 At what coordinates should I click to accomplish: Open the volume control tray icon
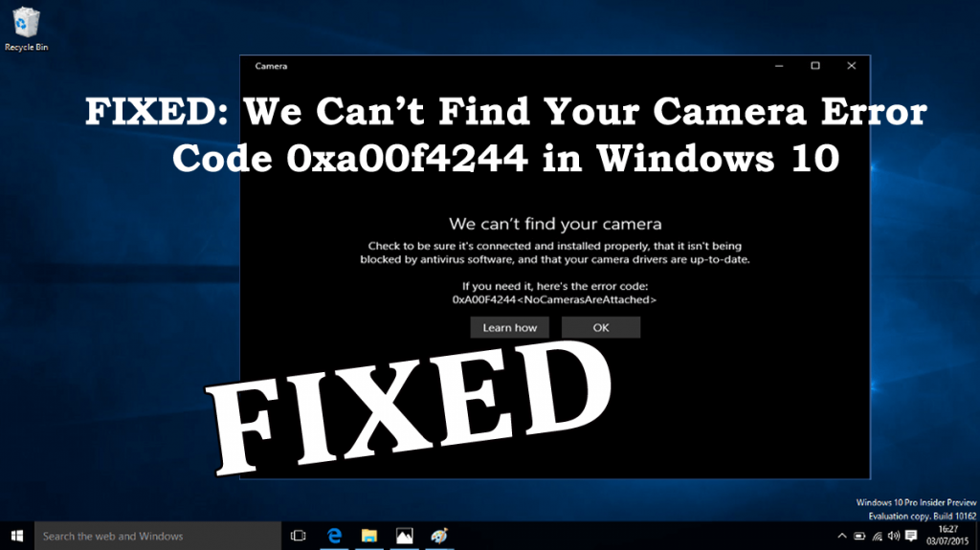point(894,536)
